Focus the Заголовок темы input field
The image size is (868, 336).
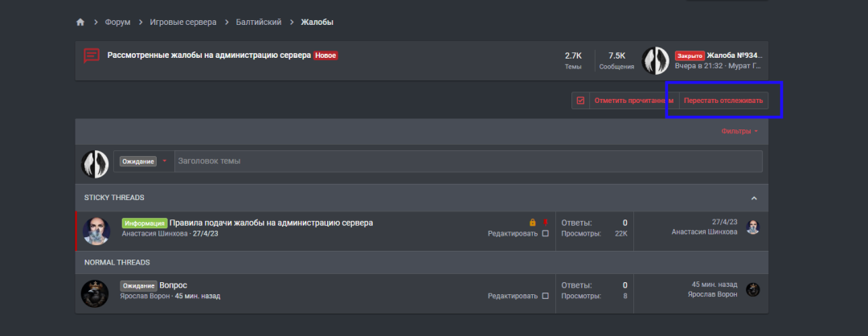tap(469, 161)
